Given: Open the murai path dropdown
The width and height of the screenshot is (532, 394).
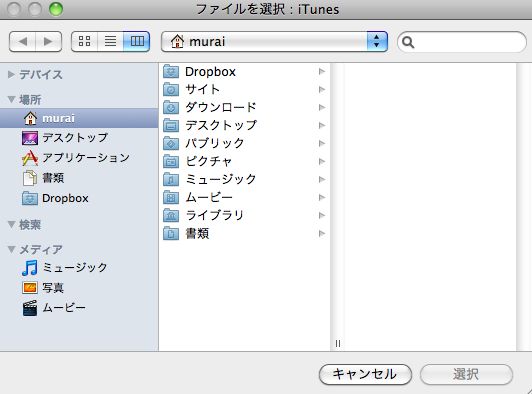Looking at the screenshot, I should coord(274,41).
